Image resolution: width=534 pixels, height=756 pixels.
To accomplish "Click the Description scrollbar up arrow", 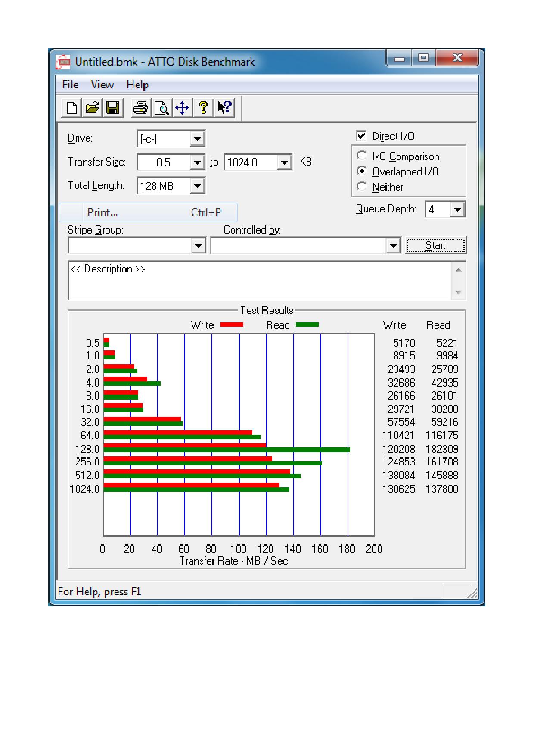I will click(x=459, y=270).
